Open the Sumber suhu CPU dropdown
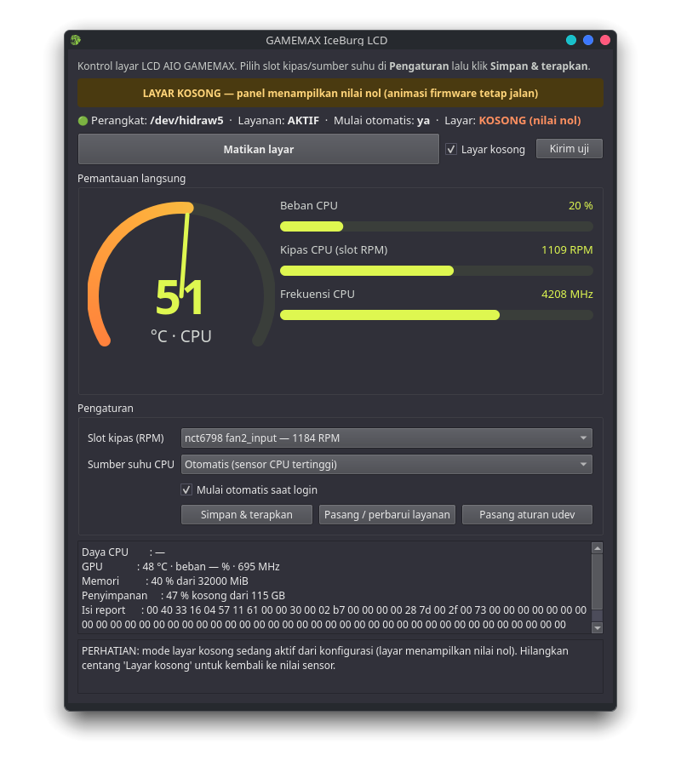The width and height of the screenshot is (681, 784). (386, 465)
